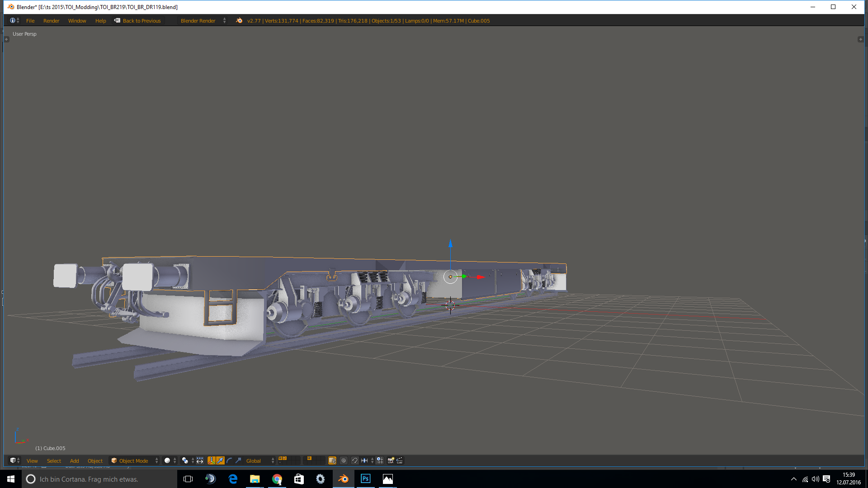Click Back to Previous button
868x488 pixels.
[x=138, y=21]
